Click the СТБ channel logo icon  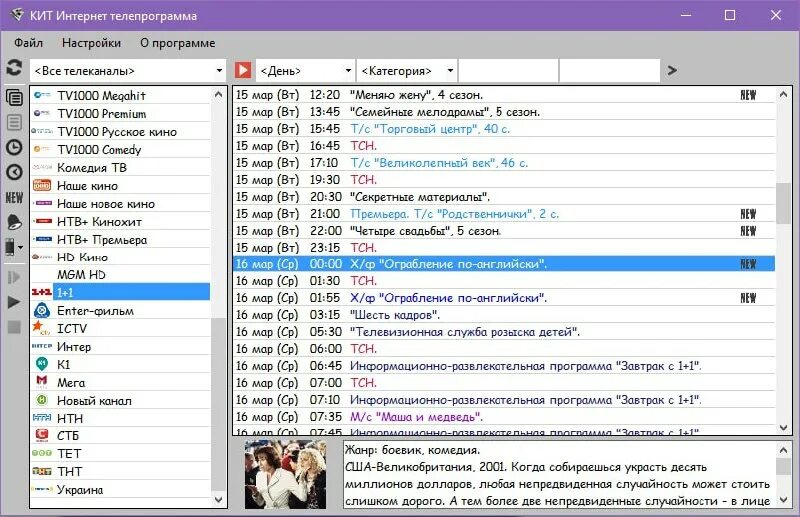point(42,435)
